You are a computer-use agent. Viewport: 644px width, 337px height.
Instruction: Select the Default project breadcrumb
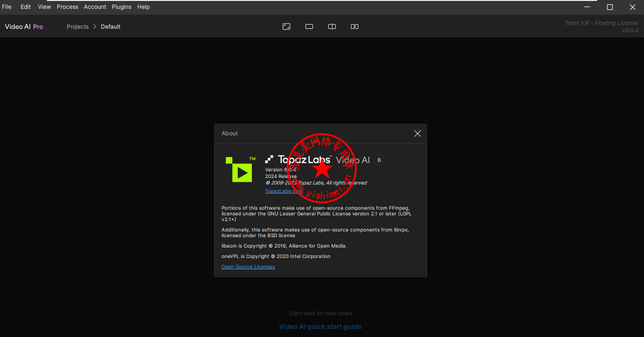[x=110, y=27]
